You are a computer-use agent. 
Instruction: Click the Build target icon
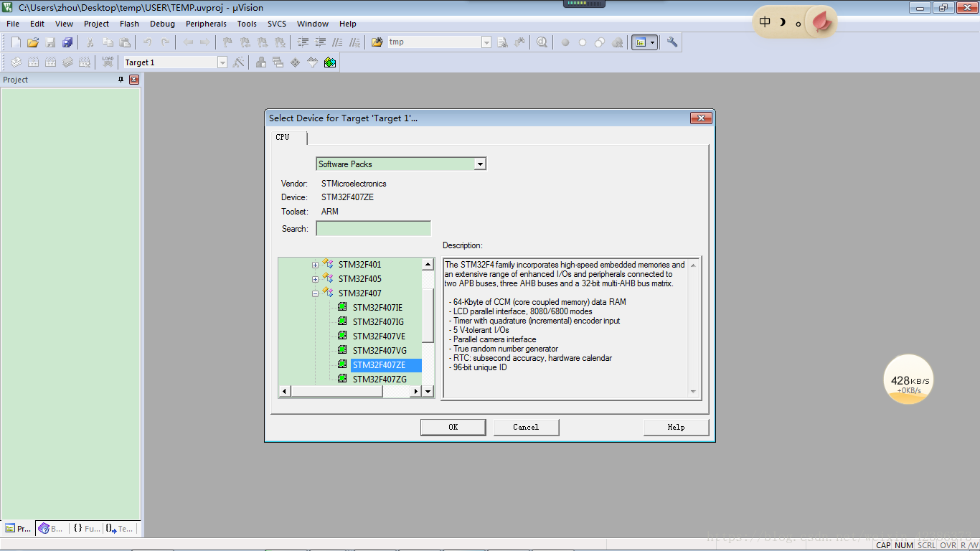(x=33, y=62)
